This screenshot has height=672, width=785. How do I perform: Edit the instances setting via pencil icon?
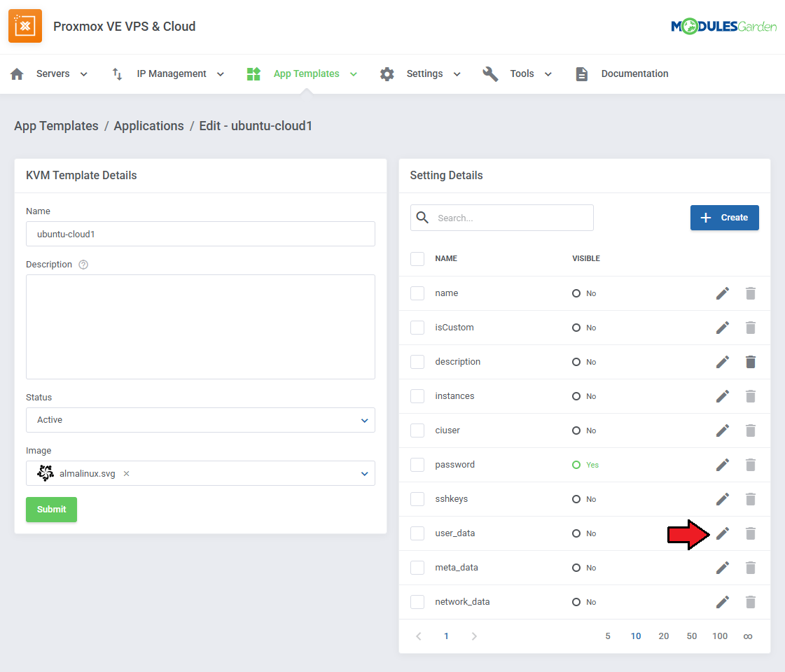click(723, 396)
